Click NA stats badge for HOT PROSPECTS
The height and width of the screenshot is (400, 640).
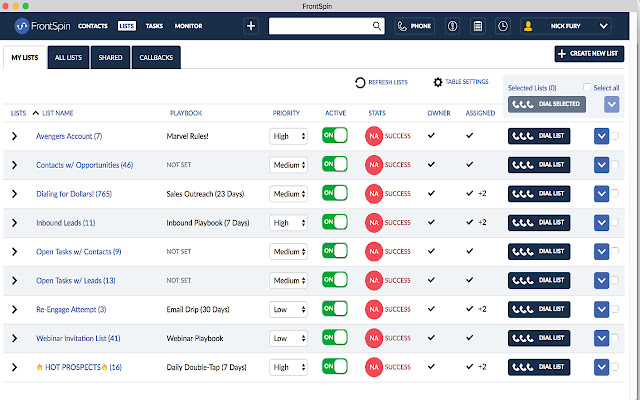pyautogui.click(x=374, y=367)
